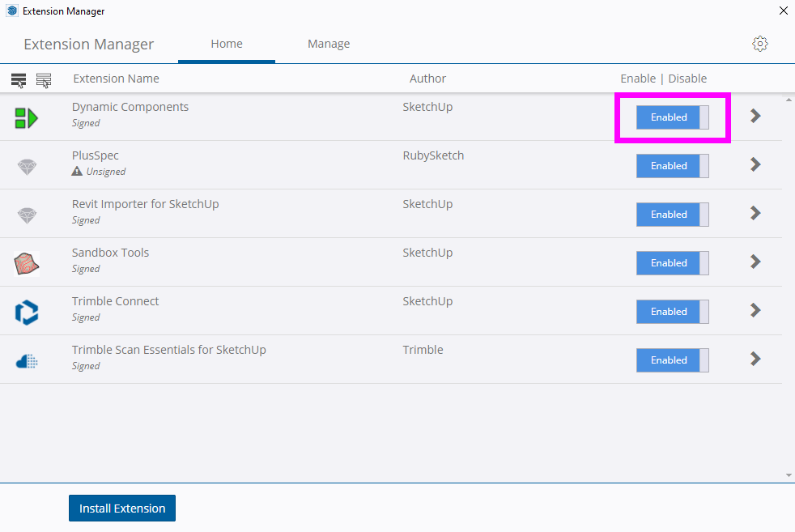Viewport: 795px width, 532px height.
Task: Click the Author column header
Action: tap(428, 79)
